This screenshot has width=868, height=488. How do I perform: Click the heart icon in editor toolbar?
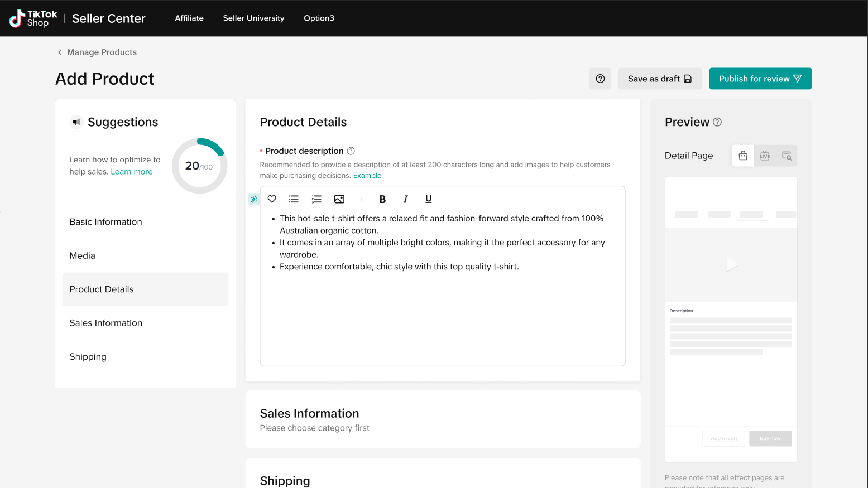(272, 199)
